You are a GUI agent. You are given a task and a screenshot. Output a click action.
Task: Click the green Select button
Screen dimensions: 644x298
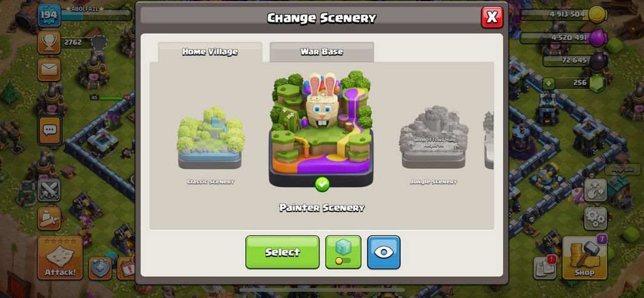tap(283, 252)
